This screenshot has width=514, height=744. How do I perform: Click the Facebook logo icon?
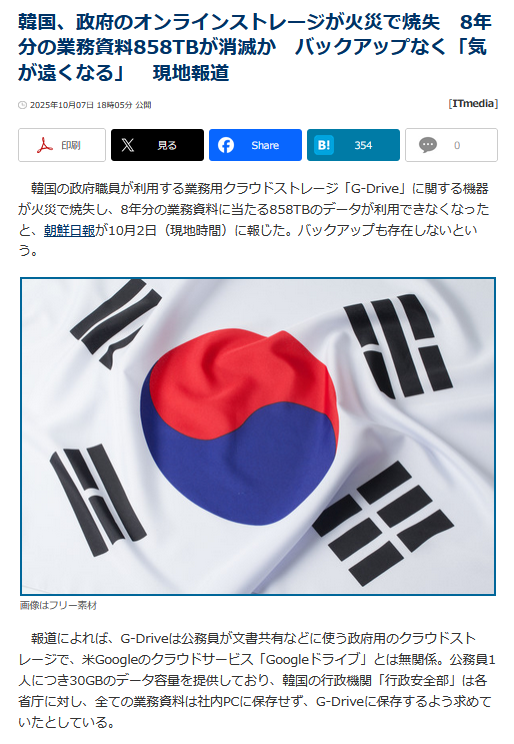coord(226,145)
